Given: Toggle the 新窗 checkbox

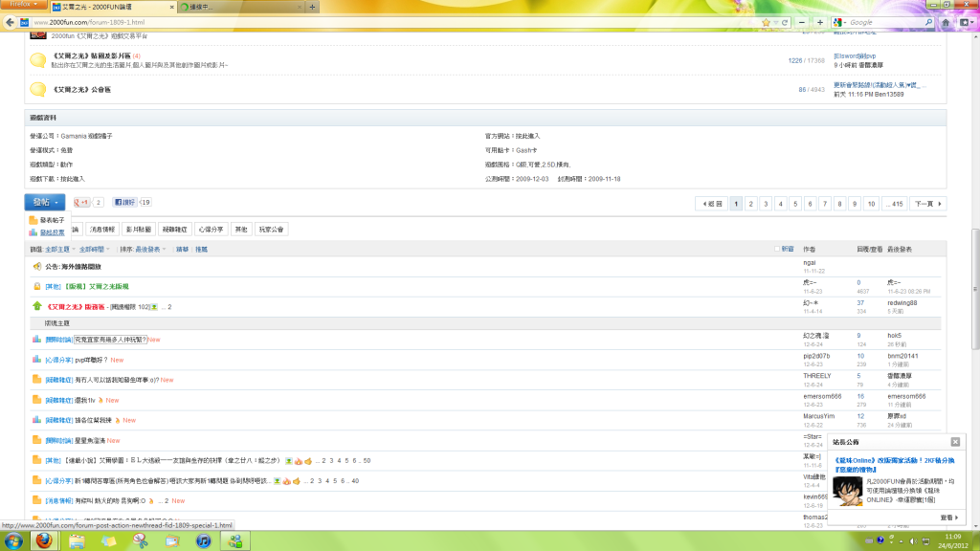Looking at the screenshot, I should coord(777,249).
